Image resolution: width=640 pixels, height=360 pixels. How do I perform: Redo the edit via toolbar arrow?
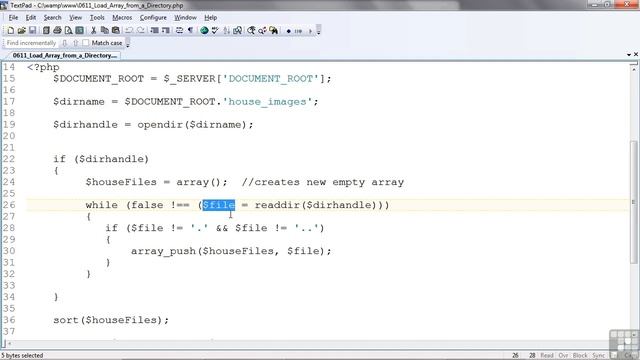[140, 31]
